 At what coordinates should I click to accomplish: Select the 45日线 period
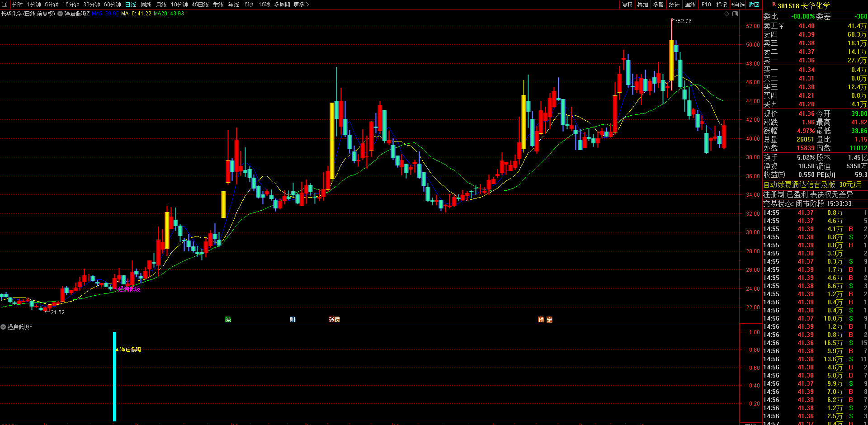[x=200, y=5]
